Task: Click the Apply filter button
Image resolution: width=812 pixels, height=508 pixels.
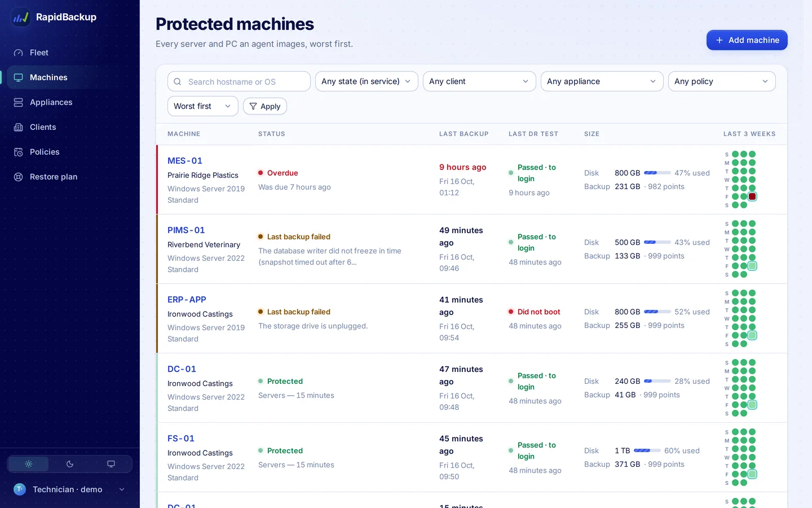Action: (x=265, y=106)
